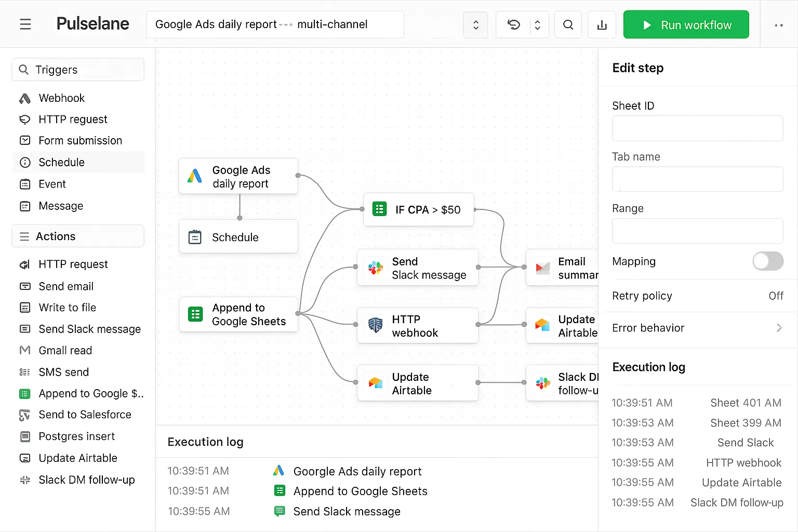The height and width of the screenshot is (532, 798).
Task: Click the Tab name input field
Action: tap(697, 179)
